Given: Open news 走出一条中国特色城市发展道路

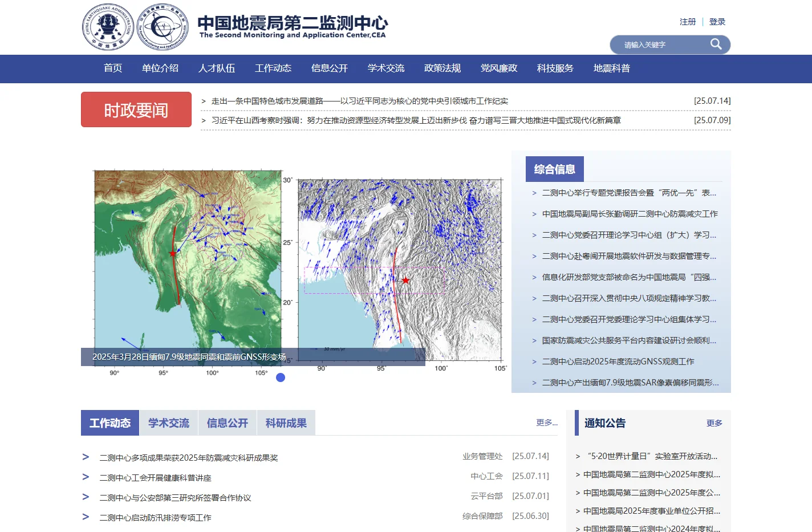Looking at the screenshot, I should click(x=359, y=101).
